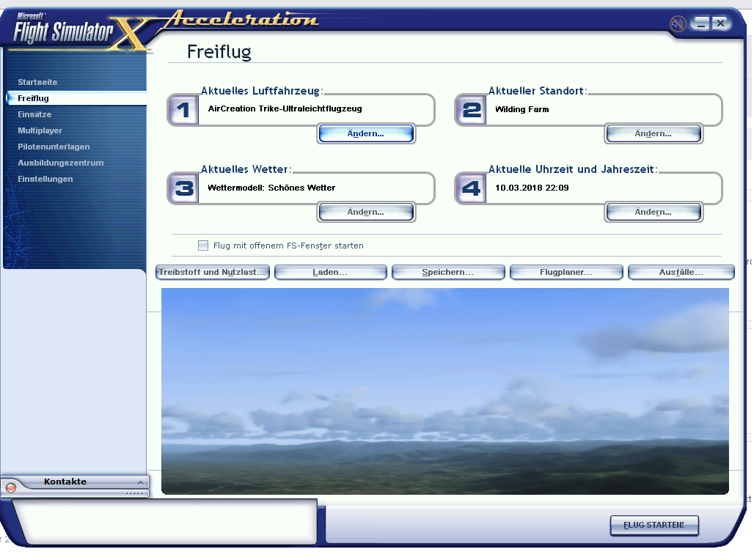Minimize the Flight Simulator window

click(700, 23)
